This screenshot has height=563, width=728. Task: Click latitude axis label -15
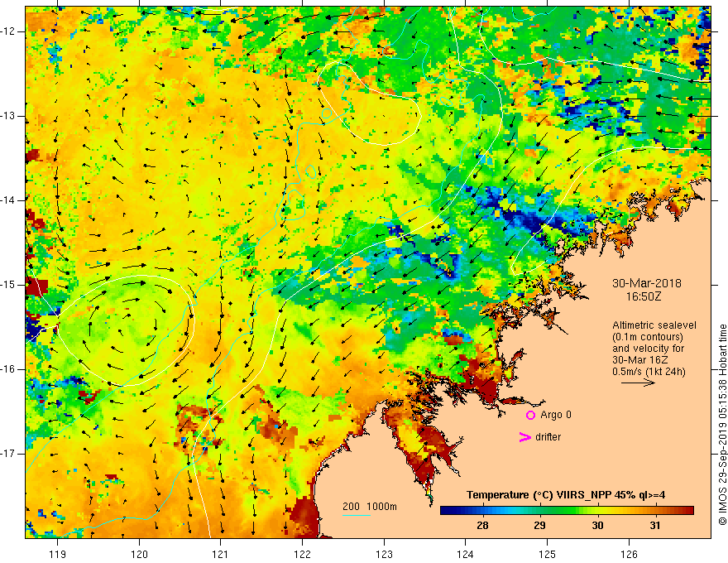point(9,285)
